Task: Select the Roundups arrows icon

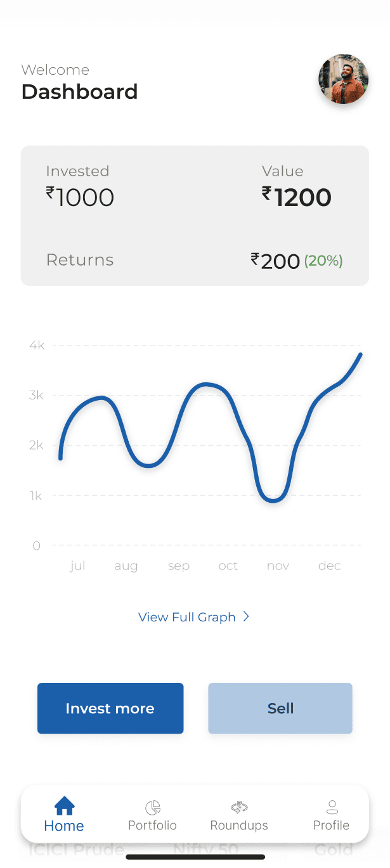Action: point(239,807)
